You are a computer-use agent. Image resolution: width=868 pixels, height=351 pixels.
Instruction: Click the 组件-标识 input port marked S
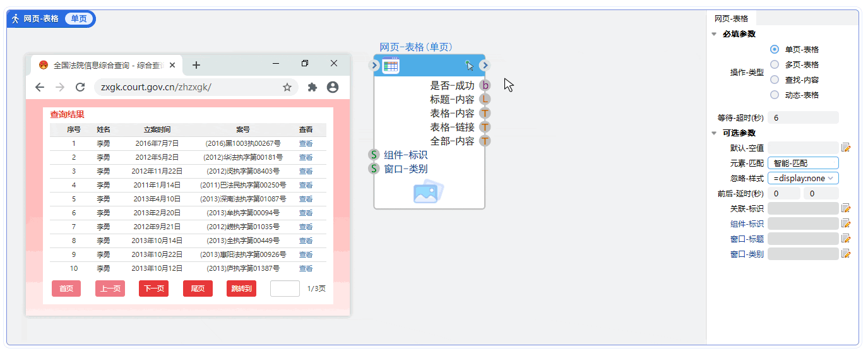pyautogui.click(x=374, y=155)
